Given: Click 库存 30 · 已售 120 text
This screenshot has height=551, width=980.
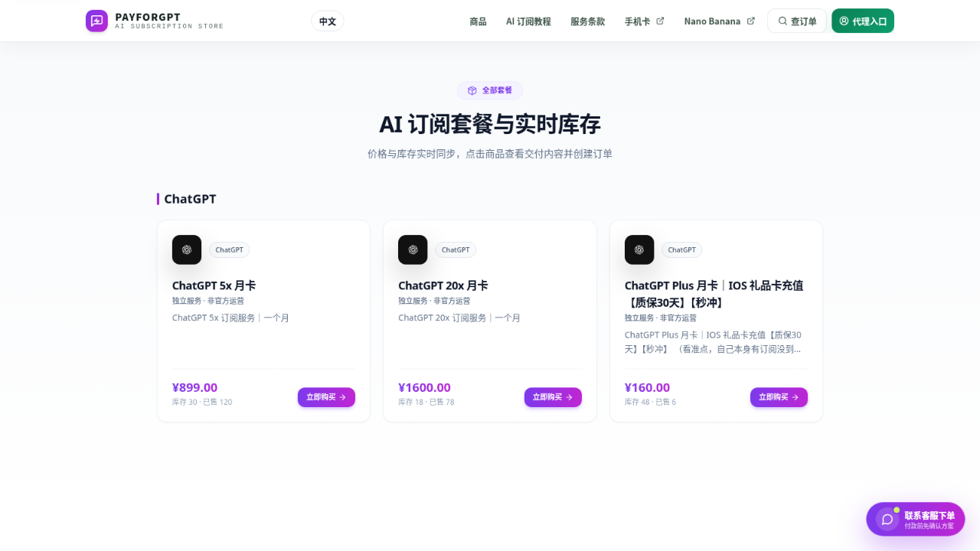Looking at the screenshot, I should click(x=202, y=402).
